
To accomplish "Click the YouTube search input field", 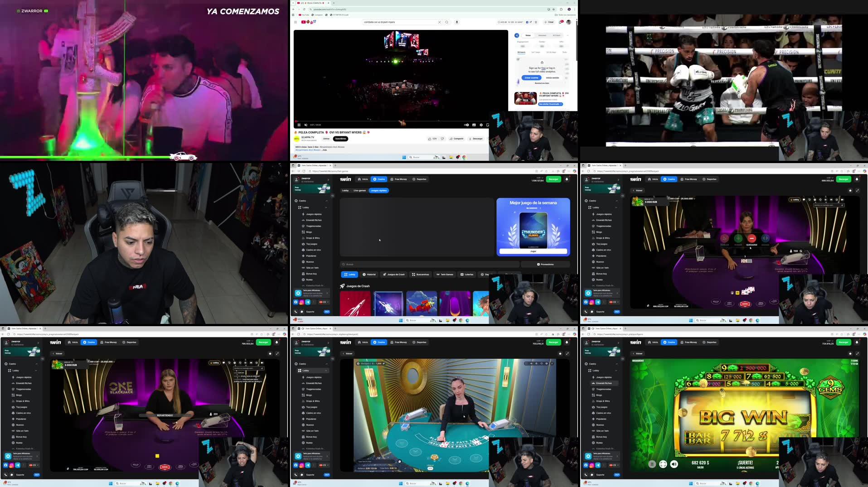I will 399,22.
